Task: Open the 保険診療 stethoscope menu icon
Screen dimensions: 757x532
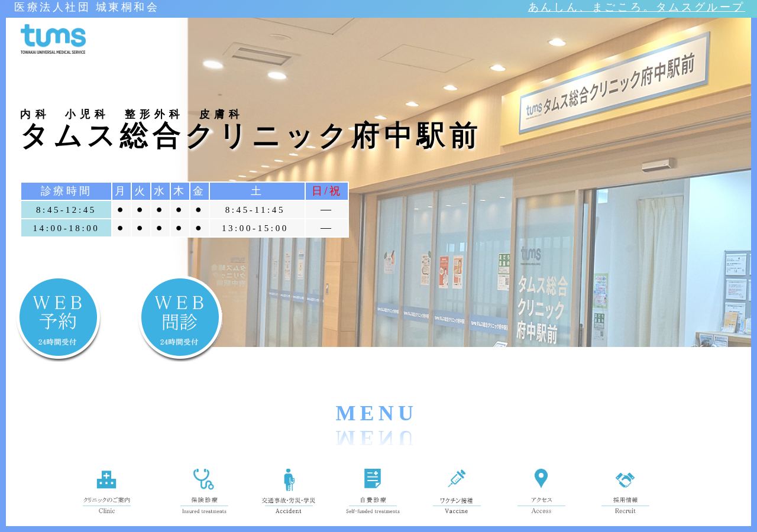Action: pos(204,491)
